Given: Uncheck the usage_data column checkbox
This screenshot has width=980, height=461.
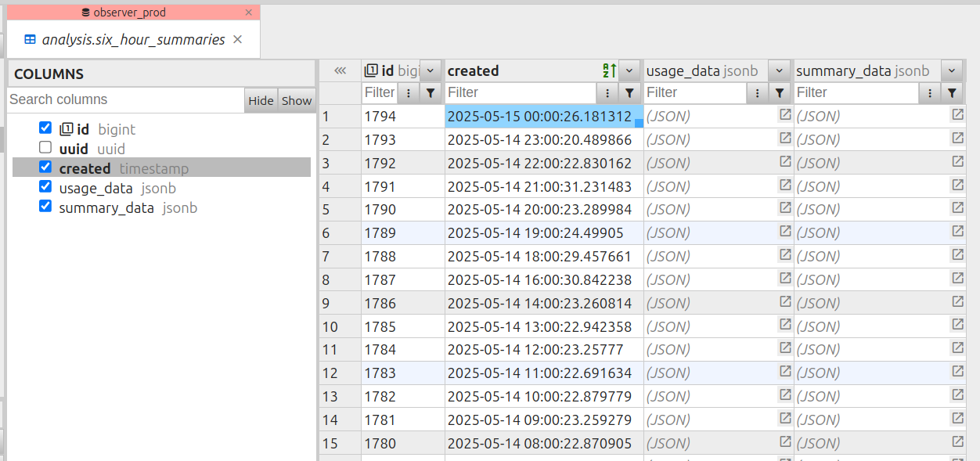Looking at the screenshot, I should [x=45, y=187].
